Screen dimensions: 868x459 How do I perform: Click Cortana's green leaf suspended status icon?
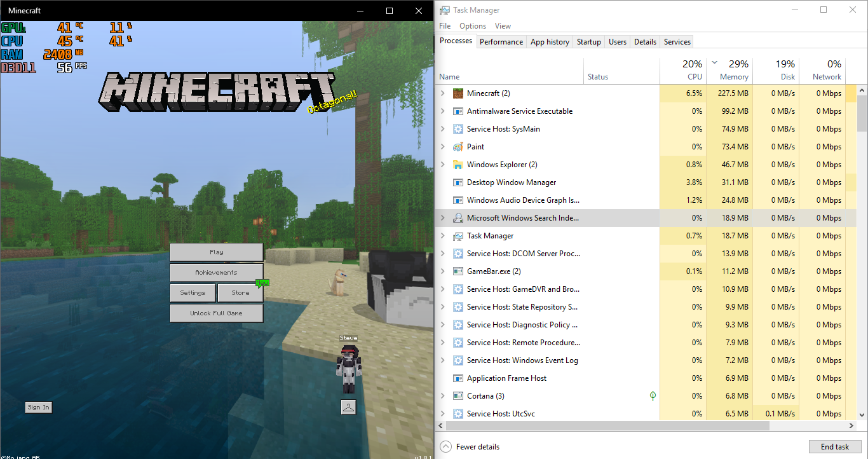(653, 396)
